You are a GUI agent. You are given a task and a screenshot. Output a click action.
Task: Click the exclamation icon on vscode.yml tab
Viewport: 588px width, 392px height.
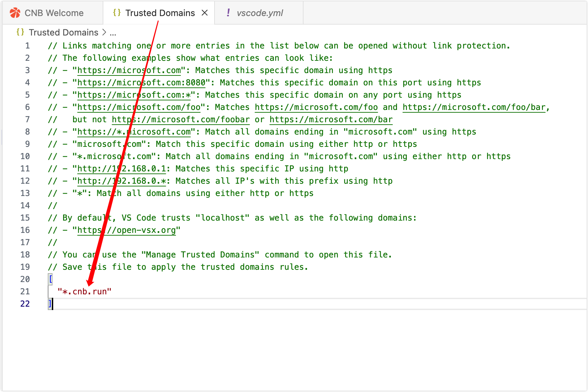228,13
